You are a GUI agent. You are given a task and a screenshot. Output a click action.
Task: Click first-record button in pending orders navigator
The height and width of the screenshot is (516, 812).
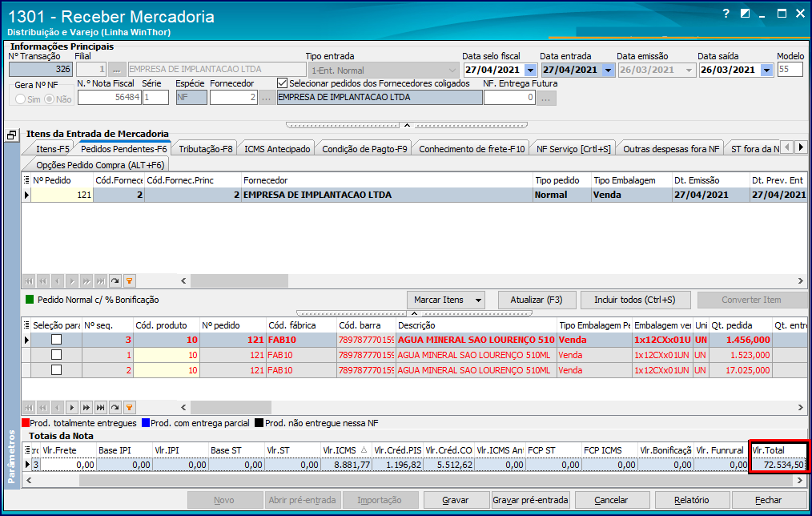coord(29,281)
